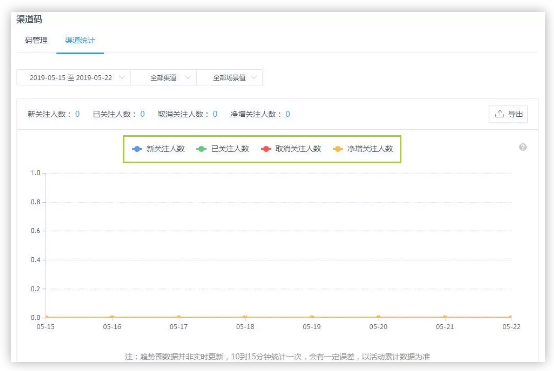Click the 0.8 y-axis label
This screenshot has height=371, width=554.
click(35, 202)
